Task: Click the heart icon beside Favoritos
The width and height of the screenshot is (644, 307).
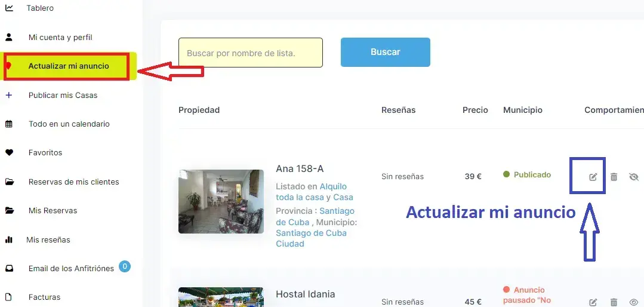Action: 9,152
